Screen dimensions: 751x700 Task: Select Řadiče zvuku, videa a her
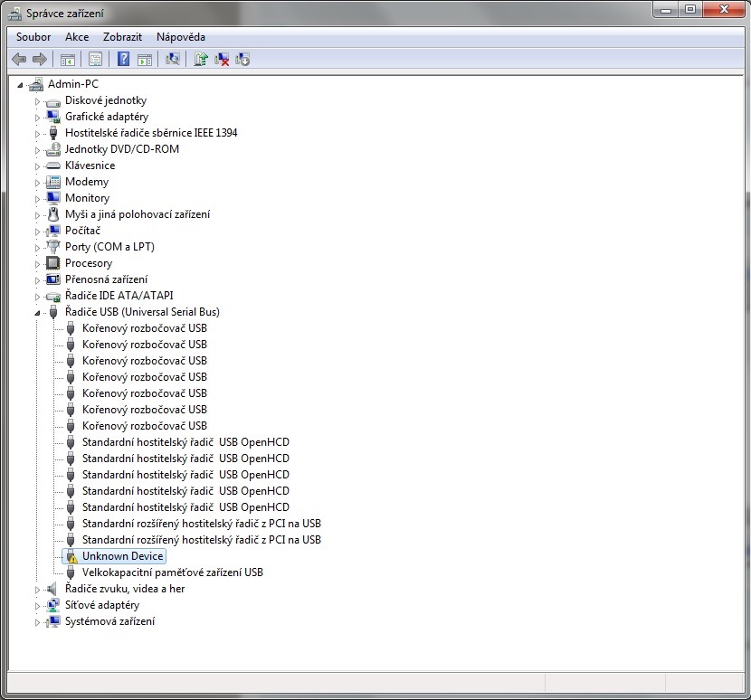coord(125,589)
